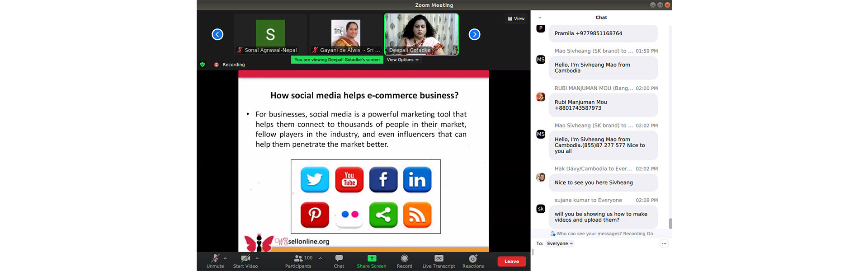Click Rubi Manjuman Mou's avatar in the chat
Viewport: 868px width, 271px height.
(541, 97)
